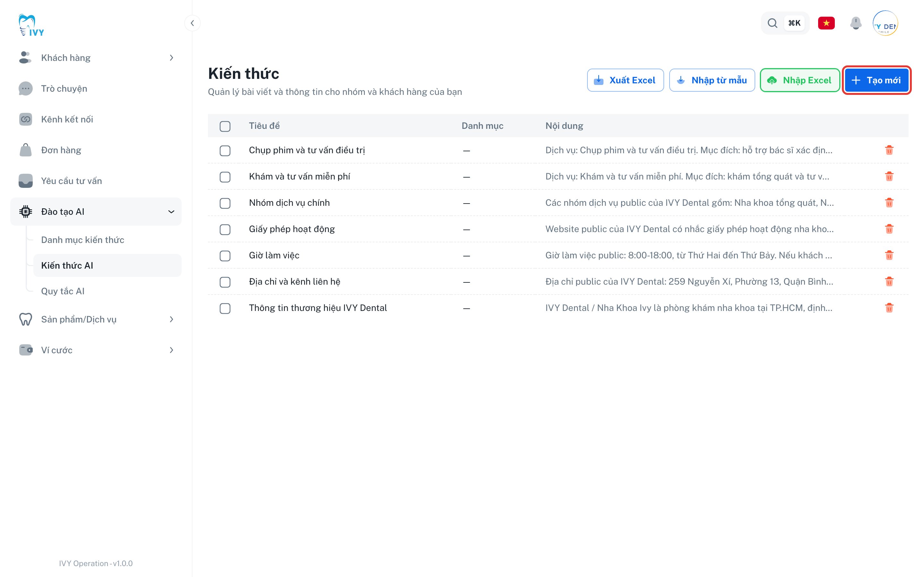Screen dimensions: 924x577
Task: Open the notifications bell icon
Action: click(x=856, y=23)
